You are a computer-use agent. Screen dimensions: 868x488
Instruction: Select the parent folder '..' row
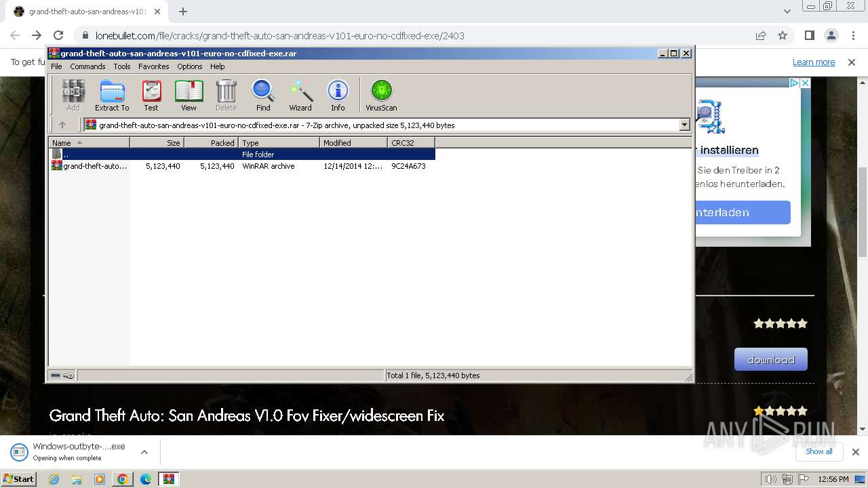pyautogui.click(x=242, y=155)
